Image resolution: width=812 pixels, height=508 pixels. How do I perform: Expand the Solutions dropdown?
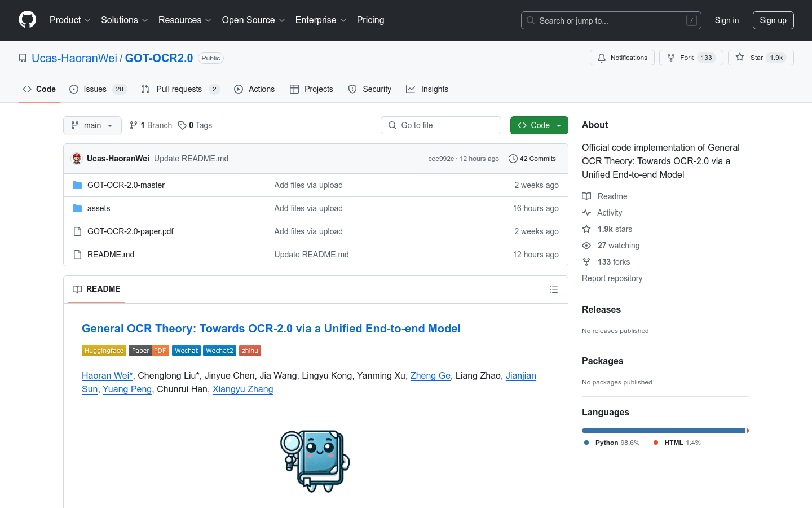(125, 20)
